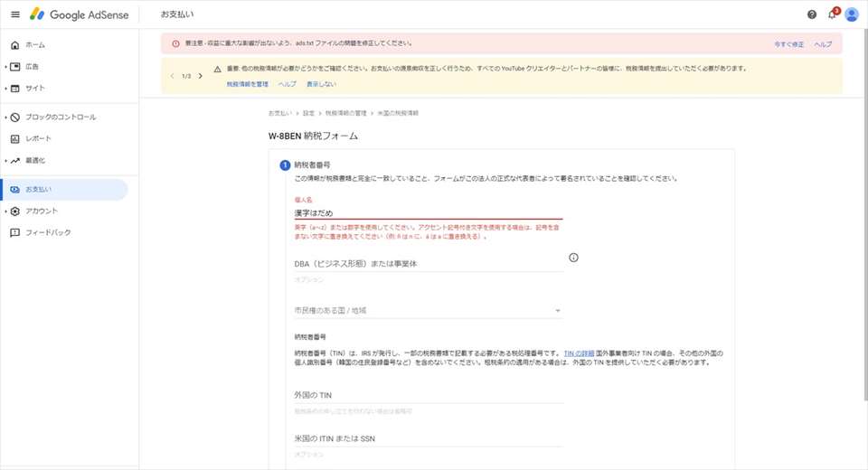Screen dimensions: 868x470
Task: Click the 米国の ITIN または SSN field
Action: click(x=428, y=438)
